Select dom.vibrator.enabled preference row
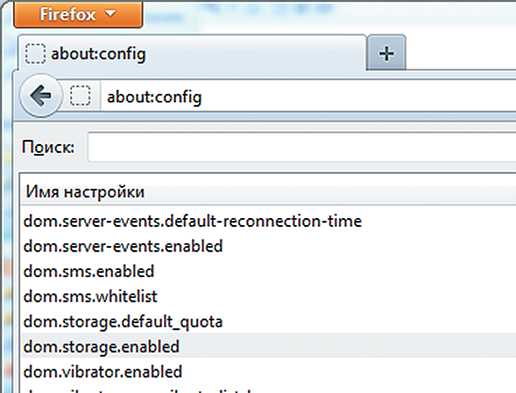Viewport: 516px width, 393px height. click(269, 372)
